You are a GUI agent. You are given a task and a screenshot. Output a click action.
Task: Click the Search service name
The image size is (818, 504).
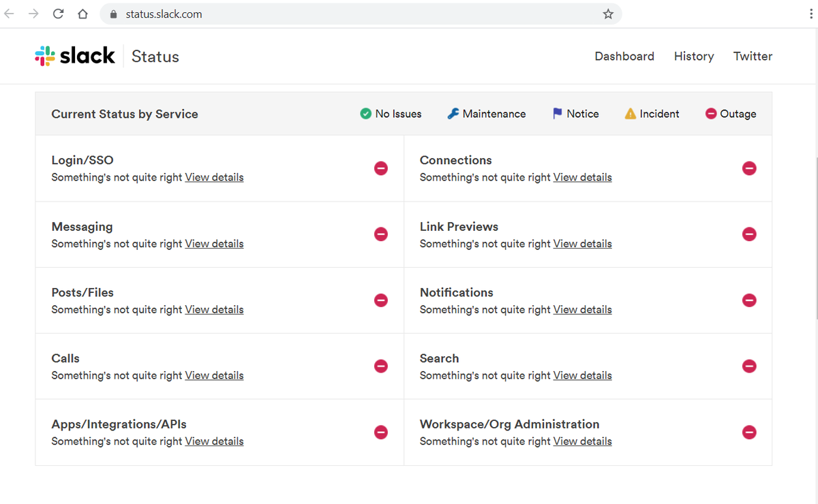point(439,358)
